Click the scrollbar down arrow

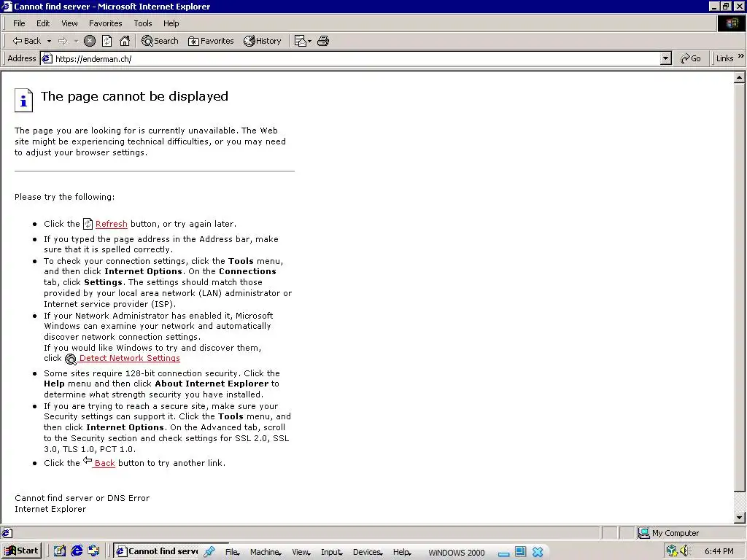(740, 518)
